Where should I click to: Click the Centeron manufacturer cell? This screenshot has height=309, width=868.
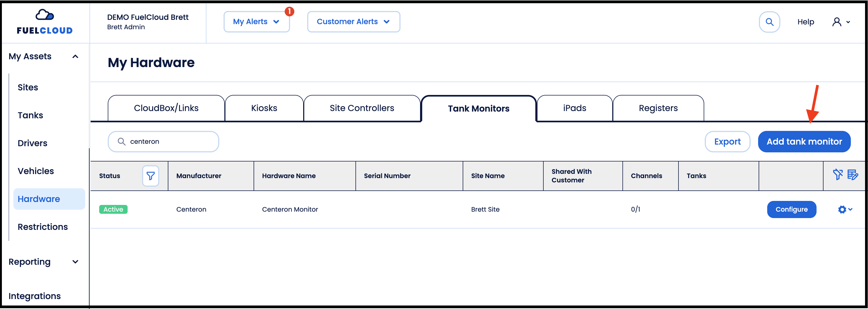(x=191, y=209)
